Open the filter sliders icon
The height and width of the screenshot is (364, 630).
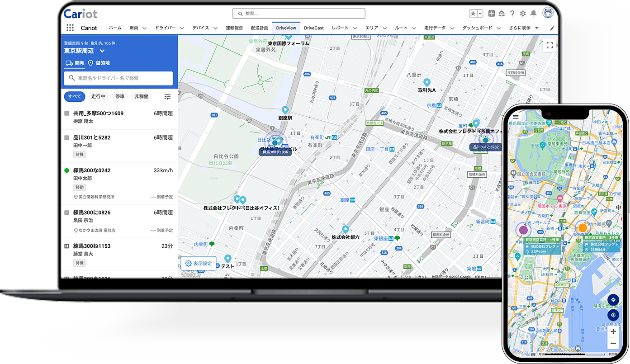point(167,96)
